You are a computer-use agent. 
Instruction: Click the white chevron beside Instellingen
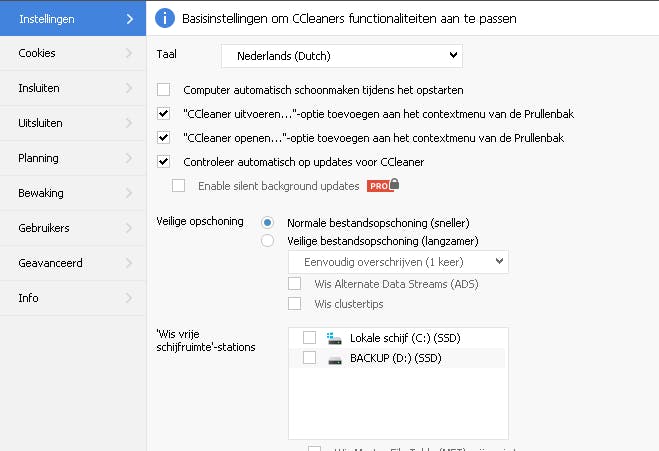tap(129, 19)
